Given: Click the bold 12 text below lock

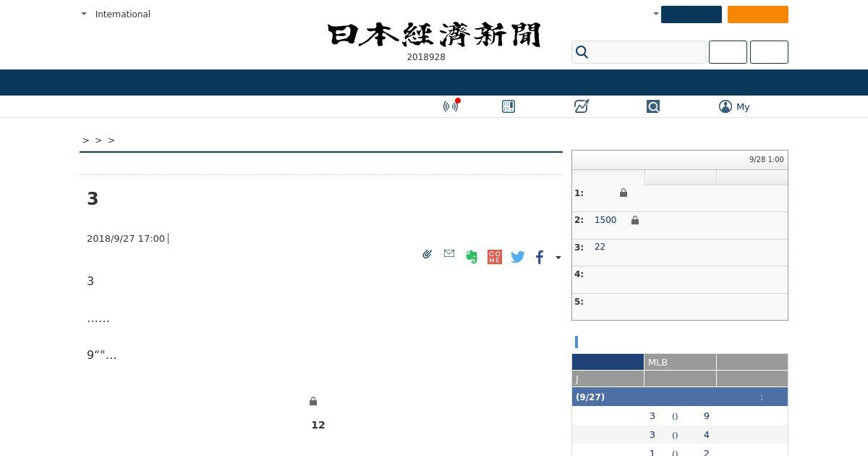Looking at the screenshot, I should (x=318, y=425).
